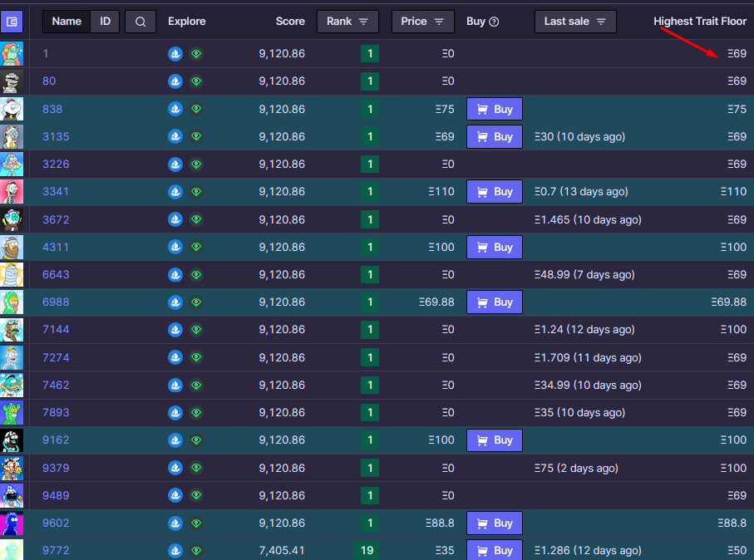
Task: Open token link 3226
Action: pos(56,165)
